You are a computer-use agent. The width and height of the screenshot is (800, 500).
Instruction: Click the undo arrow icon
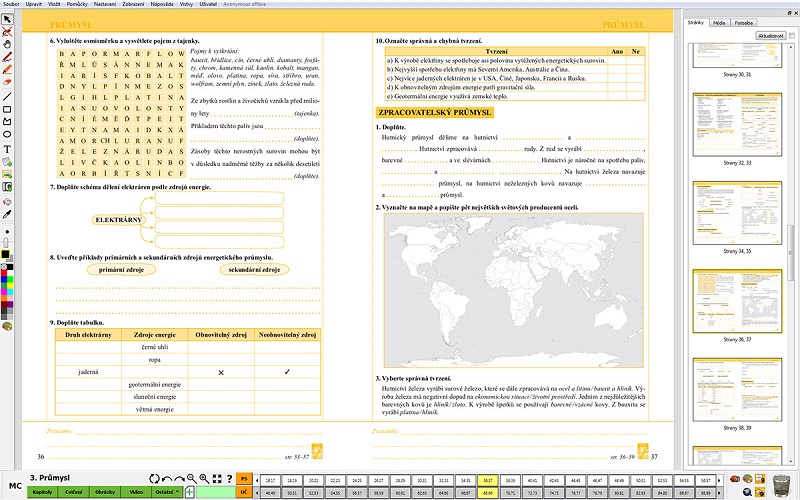[166, 479]
